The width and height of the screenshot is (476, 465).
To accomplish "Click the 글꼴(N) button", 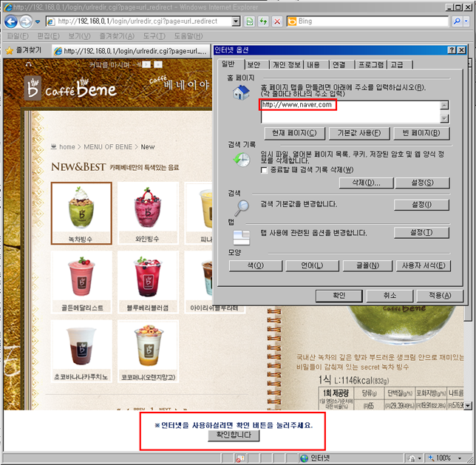I will pos(367,265).
